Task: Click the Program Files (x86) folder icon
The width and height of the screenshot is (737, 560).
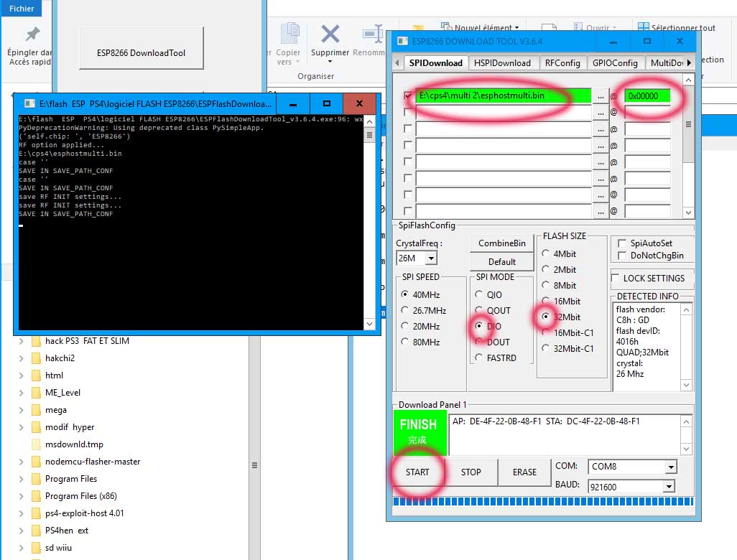Action: (x=36, y=496)
